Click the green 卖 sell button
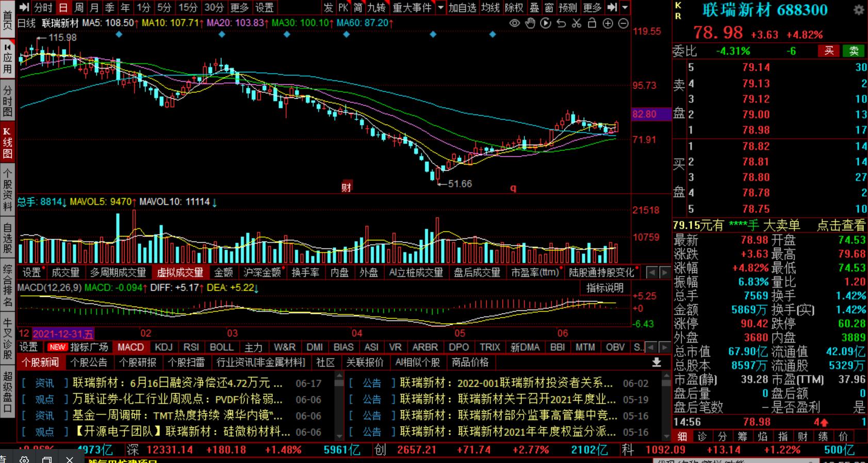This screenshot has width=868, height=463. point(854,51)
